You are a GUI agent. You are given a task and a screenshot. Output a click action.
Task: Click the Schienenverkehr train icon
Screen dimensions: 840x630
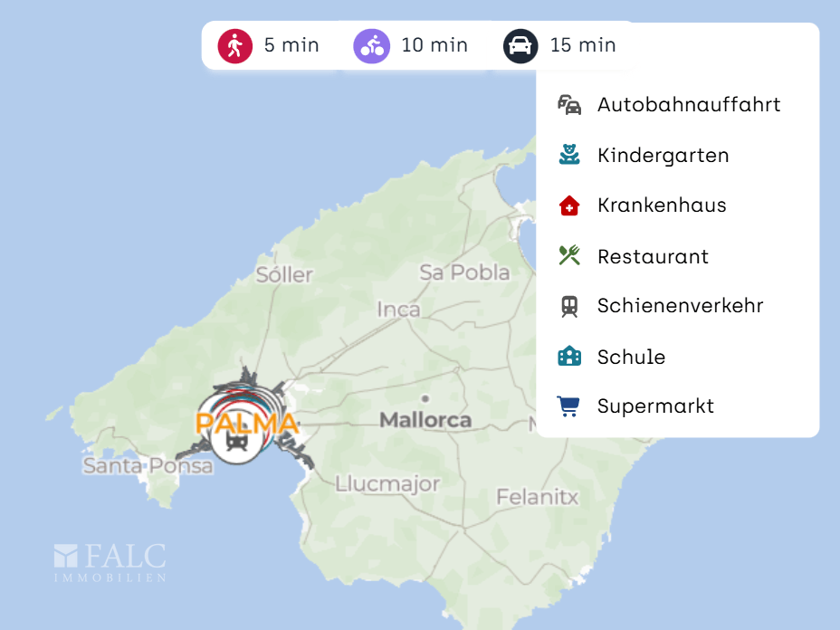click(x=568, y=307)
